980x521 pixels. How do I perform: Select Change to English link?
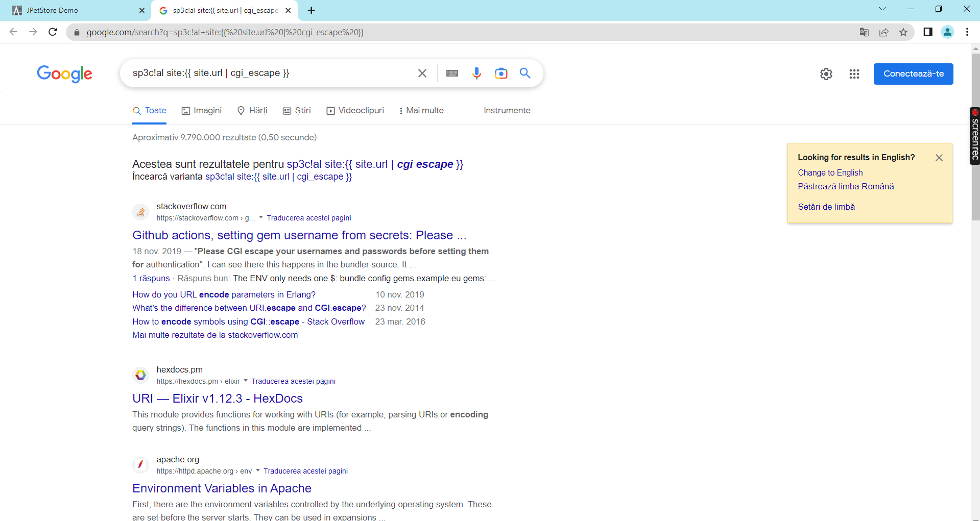pyautogui.click(x=830, y=172)
